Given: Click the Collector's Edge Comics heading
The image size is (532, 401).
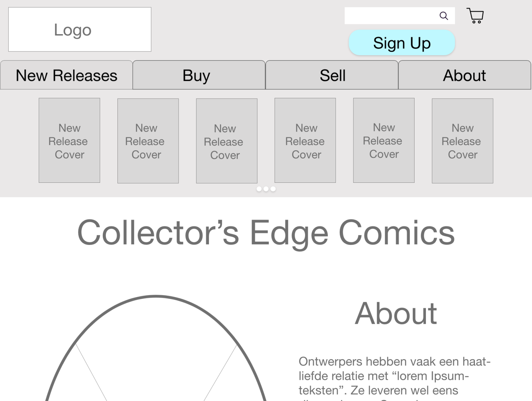Looking at the screenshot, I should pos(266,233).
